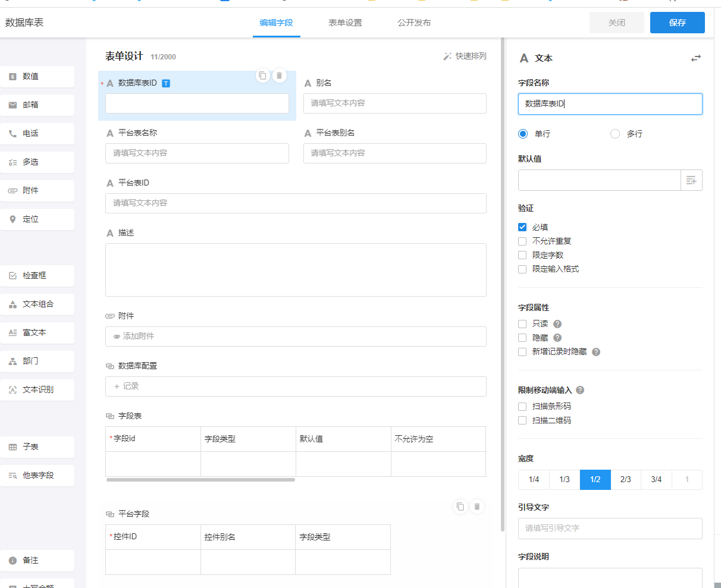721x588 pixels.
Task: Open the 公开发布 tab
Action: tap(414, 23)
